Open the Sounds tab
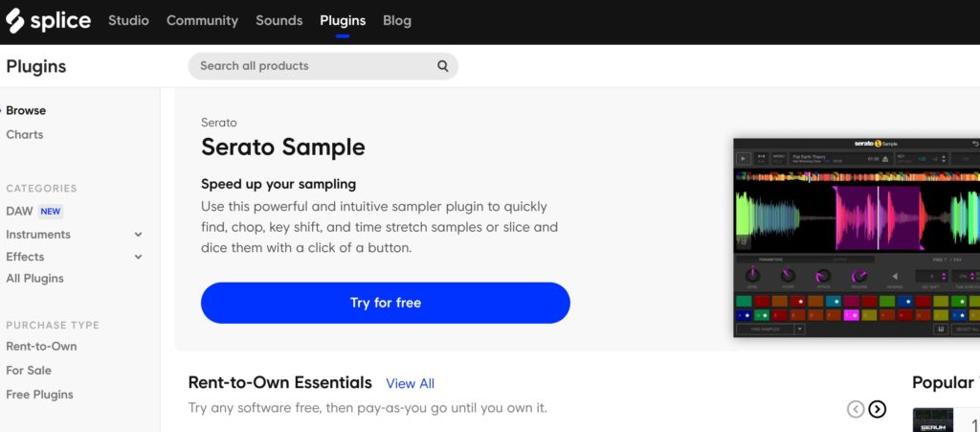The image size is (980, 432). click(278, 20)
